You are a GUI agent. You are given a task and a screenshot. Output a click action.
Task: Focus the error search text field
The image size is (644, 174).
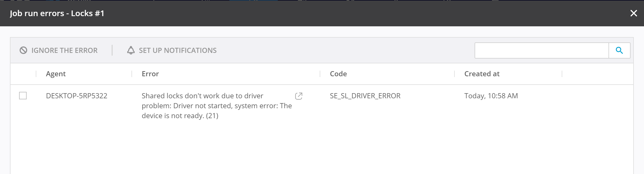click(x=542, y=50)
